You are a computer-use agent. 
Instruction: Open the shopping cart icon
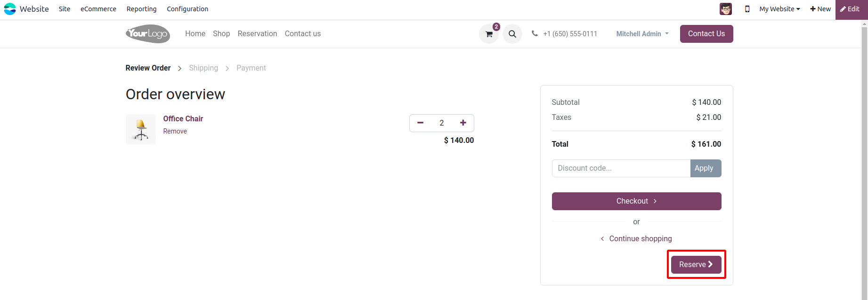coord(489,34)
